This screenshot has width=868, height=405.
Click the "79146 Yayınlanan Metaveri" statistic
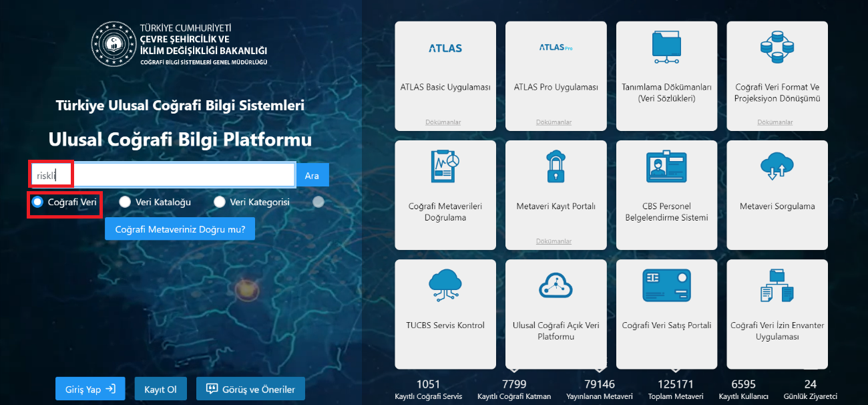click(x=600, y=390)
